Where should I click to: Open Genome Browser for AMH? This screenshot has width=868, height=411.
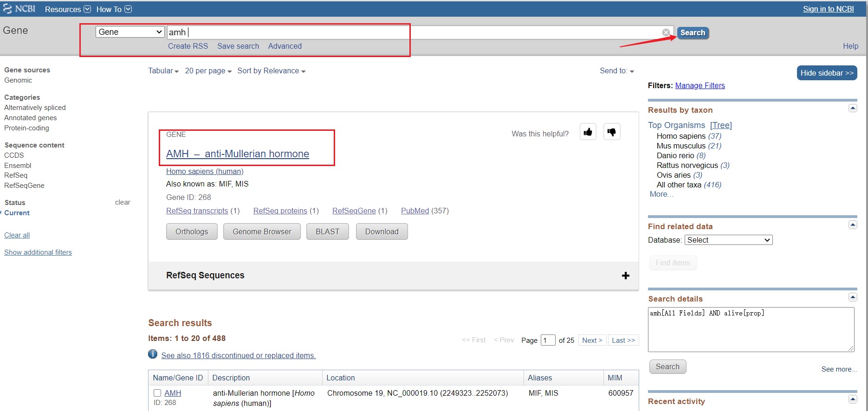pyautogui.click(x=262, y=231)
